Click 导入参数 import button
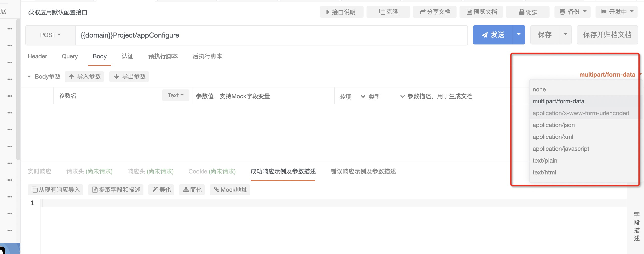This screenshot has width=644, height=254. click(x=85, y=76)
